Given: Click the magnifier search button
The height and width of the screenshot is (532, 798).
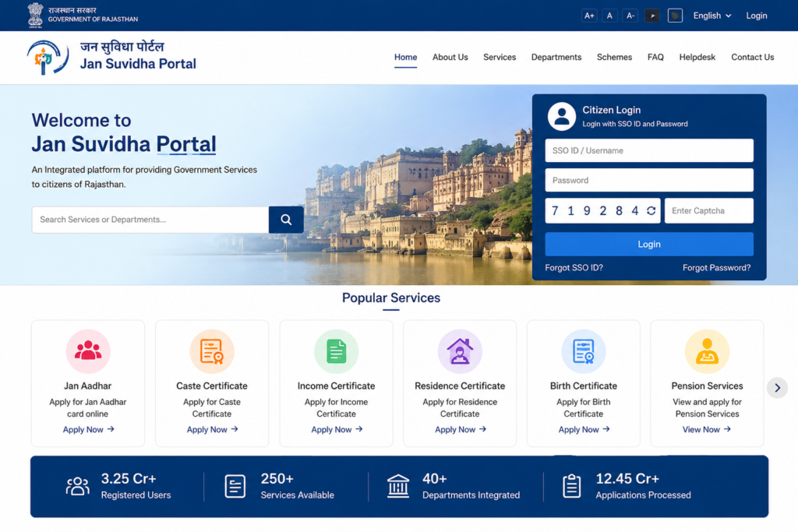Looking at the screenshot, I should pyautogui.click(x=286, y=220).
